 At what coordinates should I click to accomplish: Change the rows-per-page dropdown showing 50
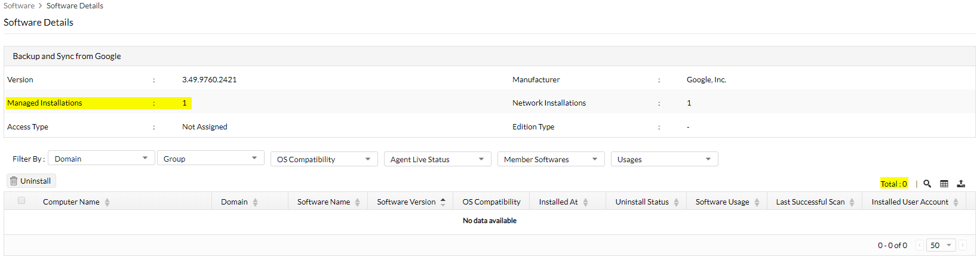pos(941,245)
